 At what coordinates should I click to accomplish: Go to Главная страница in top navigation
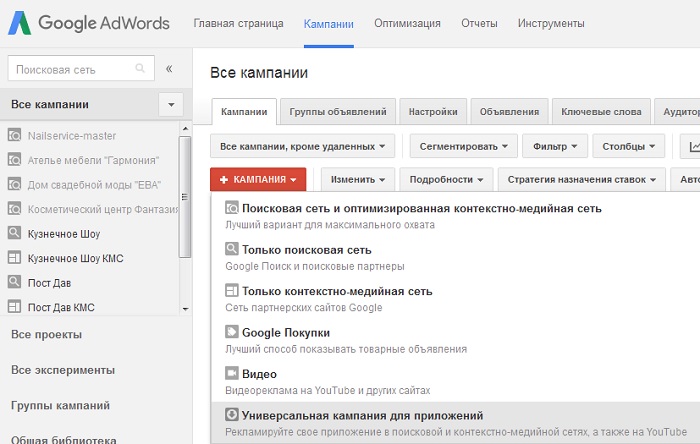238,23
